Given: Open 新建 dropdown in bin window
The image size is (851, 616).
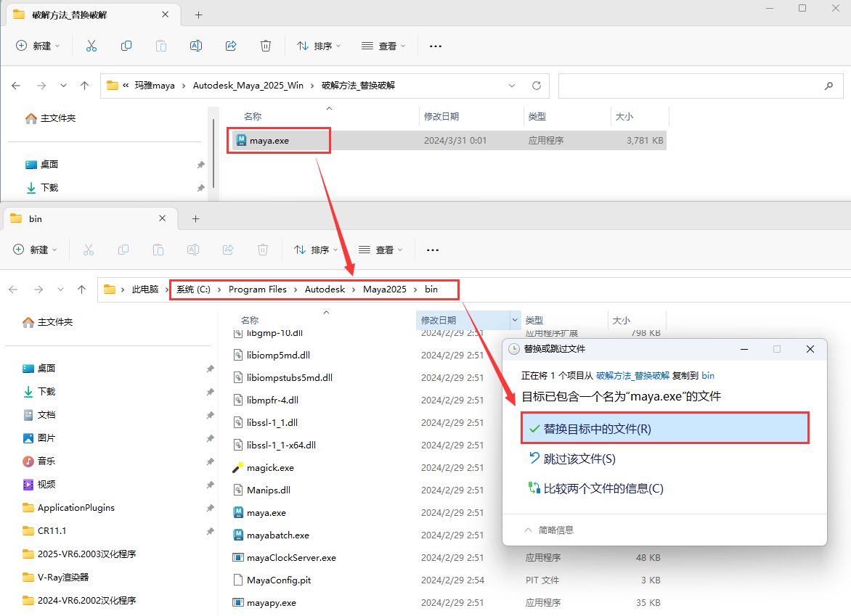Looking at the screenshot, I should [36, 250].
